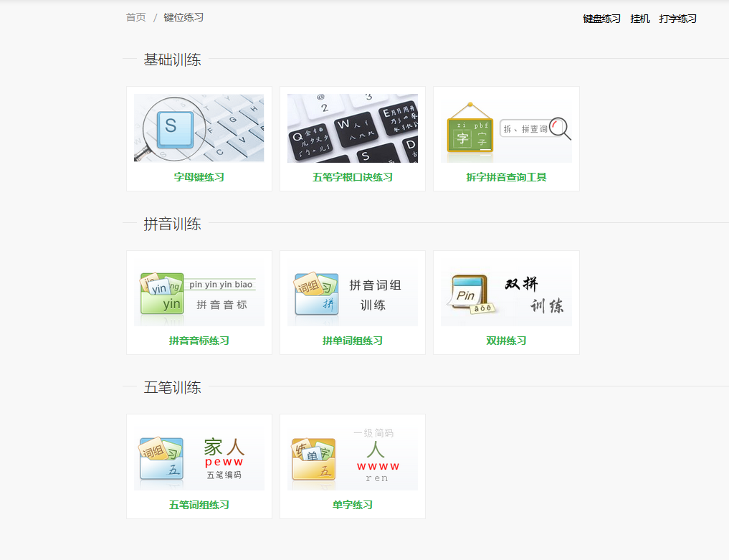Open the 字母键练习 thumbnail image
Screen dimensions: 729x560
(199, 128)
